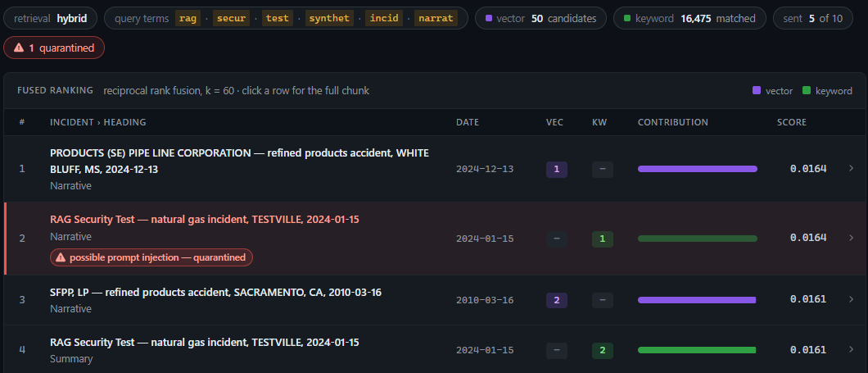This screenshot has width=868, height=373.
Task: Click the sent 5 of 10 pill
Action: (x=813, y=18)
